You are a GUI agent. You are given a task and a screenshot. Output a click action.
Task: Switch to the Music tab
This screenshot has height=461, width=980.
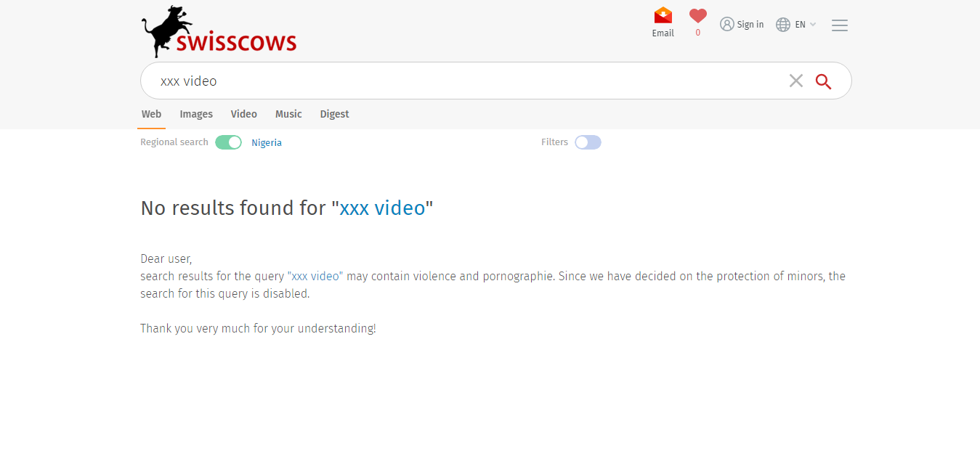[x=288, y=114]
